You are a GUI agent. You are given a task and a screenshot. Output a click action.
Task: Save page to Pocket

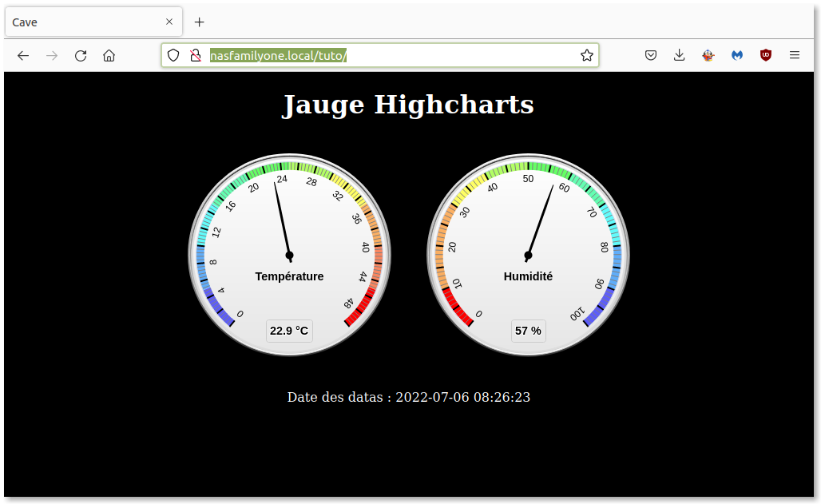[x=651, y=55]
